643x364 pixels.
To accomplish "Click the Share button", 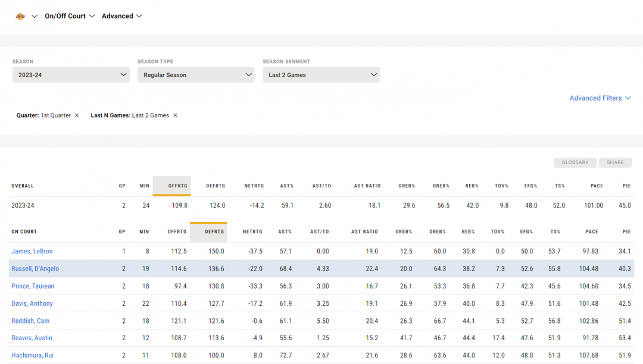I will (615, 162).
